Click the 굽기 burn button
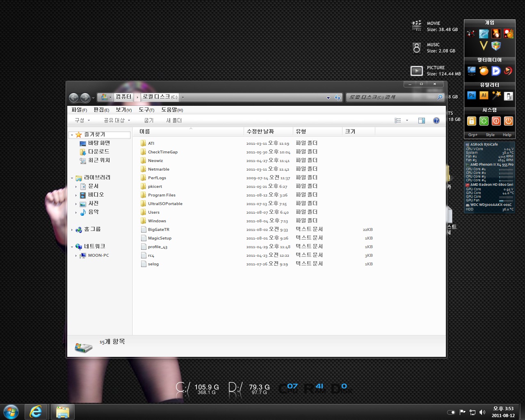Viewport: 525px width, 420px height. point(149,121)
